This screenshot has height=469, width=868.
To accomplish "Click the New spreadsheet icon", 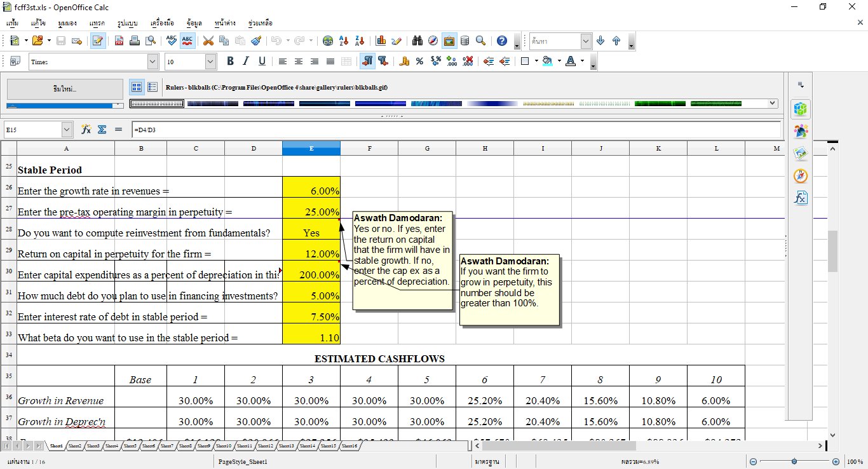I will (x=15, y=41).
